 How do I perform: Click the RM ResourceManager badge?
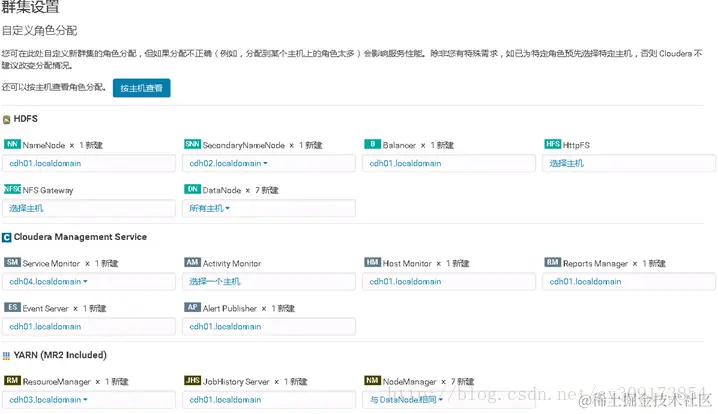coord(12,381)
